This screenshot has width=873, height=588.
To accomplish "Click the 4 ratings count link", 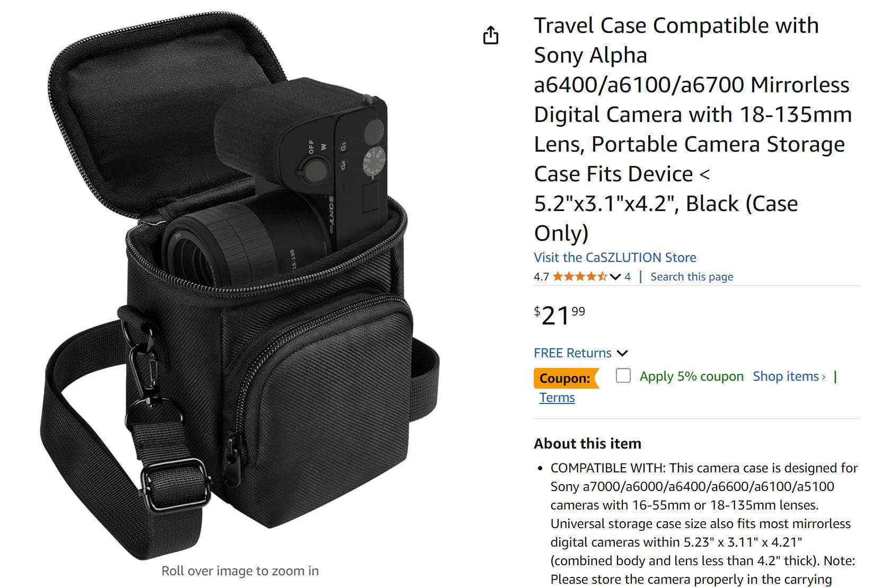I will click(x=628, y=277).
